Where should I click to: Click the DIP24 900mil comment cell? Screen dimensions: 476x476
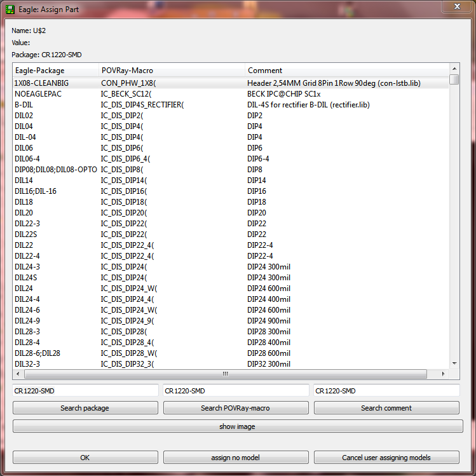tap(269, 321)
